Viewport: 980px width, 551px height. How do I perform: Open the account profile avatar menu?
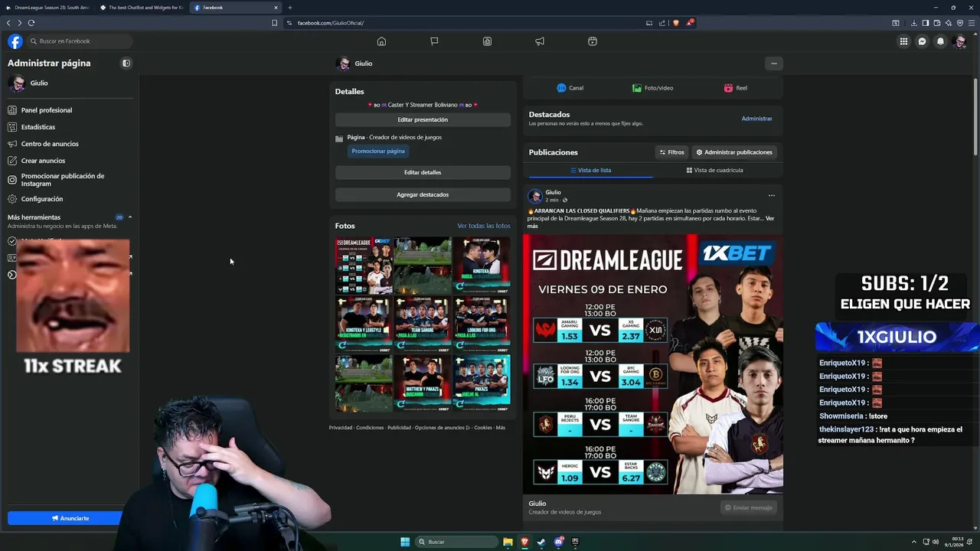[959, 41]
